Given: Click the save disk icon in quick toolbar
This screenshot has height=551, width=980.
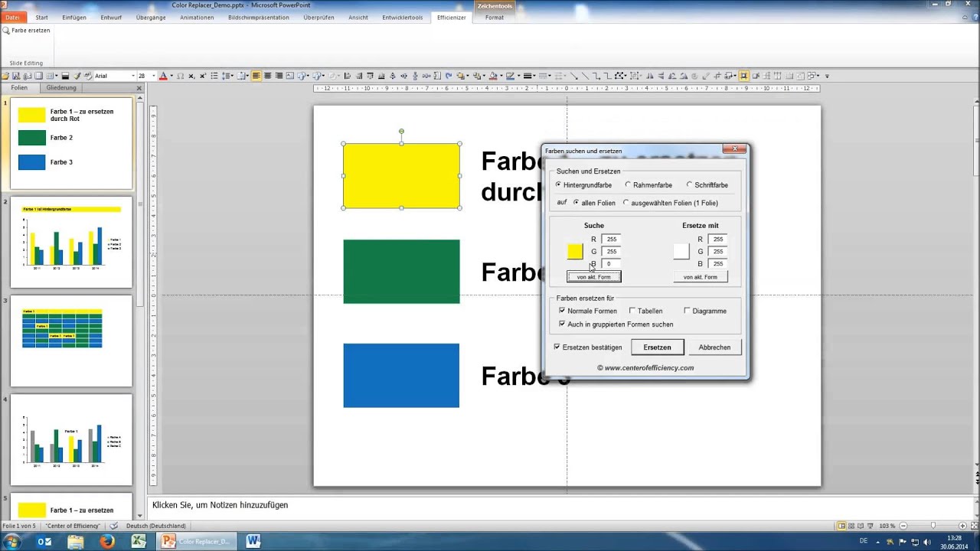Looking at the screenshot, I should coord(16,76).
